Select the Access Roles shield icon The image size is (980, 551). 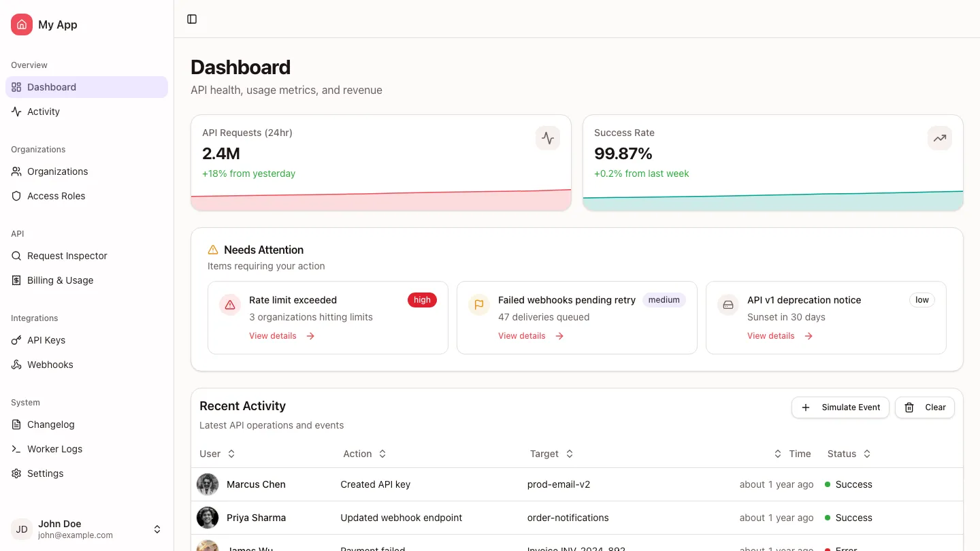pos(16,196)
